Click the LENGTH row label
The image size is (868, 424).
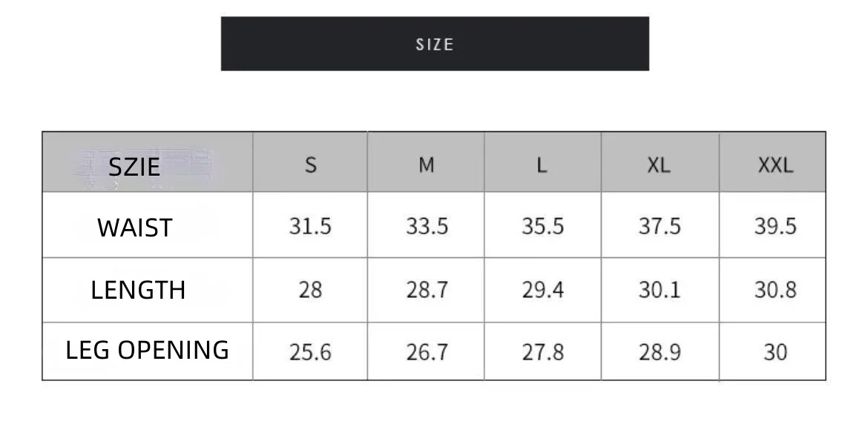click(x=138, y=290)
